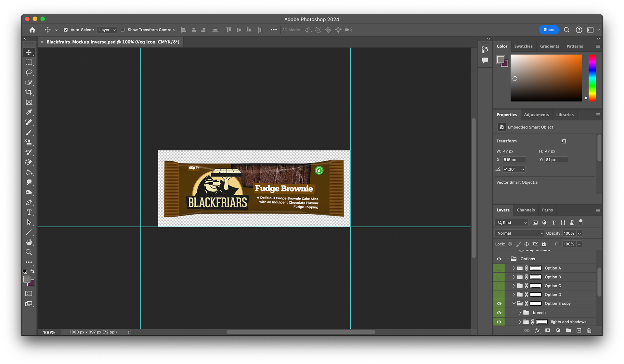The height and width of the screenshot is (364, 624).
Task: Expand the breech group
Action: tap(520, 313)
